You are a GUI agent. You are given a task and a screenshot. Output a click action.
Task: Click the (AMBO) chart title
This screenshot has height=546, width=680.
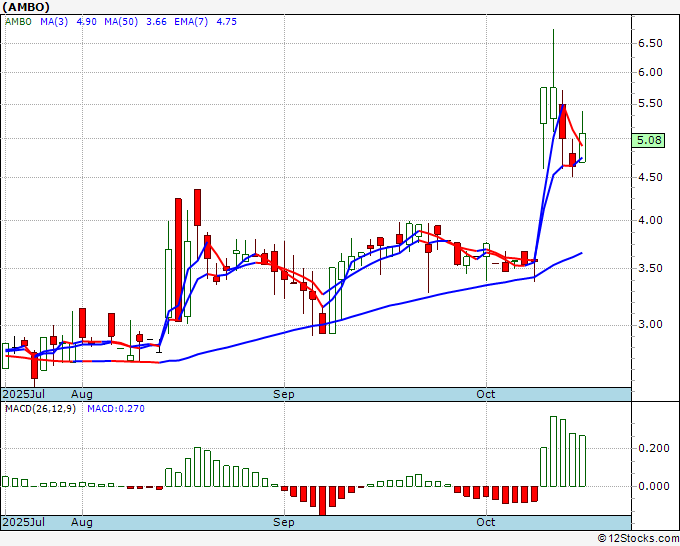26,7
